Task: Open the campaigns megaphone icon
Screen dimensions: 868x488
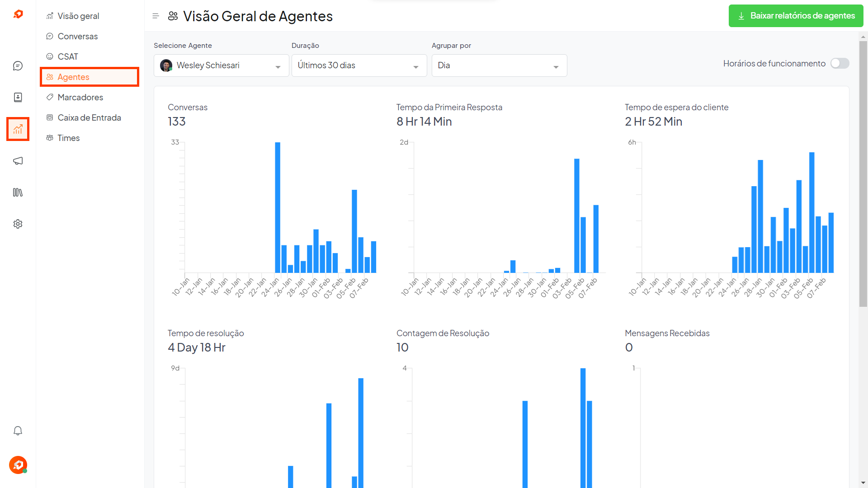Action: coord(18,161)
